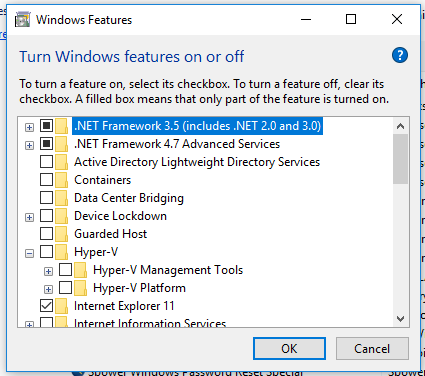Expand the Device Lockdown node
This screenshot has width=425, height=376.
click(x=29, y=217)
